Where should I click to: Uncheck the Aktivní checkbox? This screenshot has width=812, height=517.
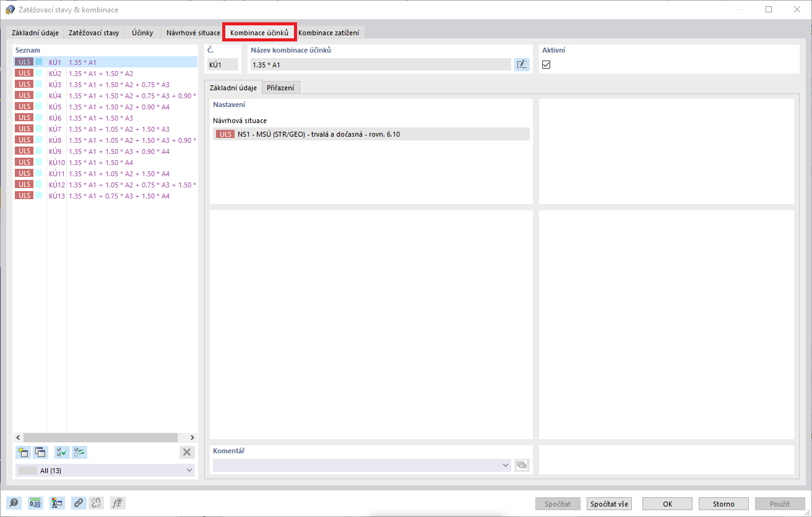click(x=546, y=64)
